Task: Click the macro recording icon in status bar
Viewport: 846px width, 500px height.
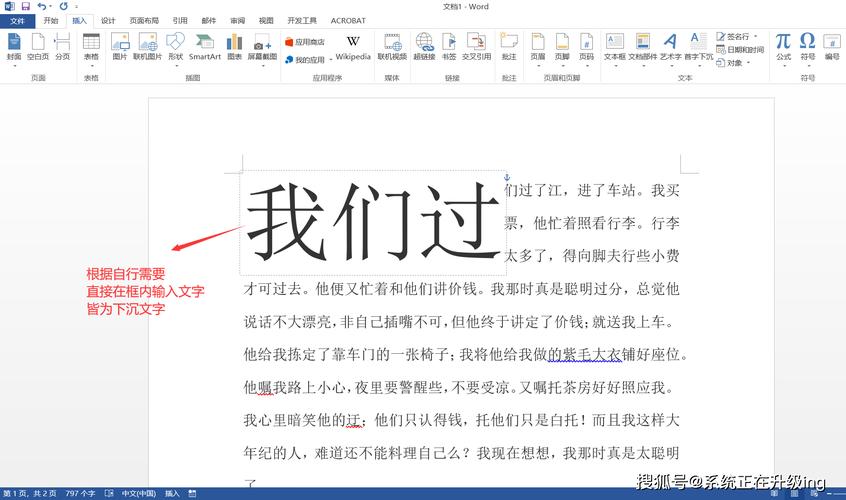Action: click(193, 494)
